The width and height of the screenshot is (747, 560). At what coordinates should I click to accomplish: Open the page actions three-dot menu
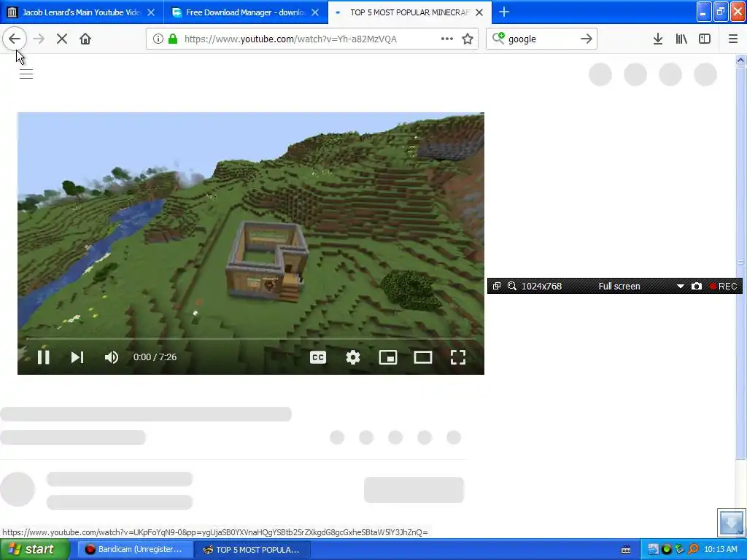(447, 39)
